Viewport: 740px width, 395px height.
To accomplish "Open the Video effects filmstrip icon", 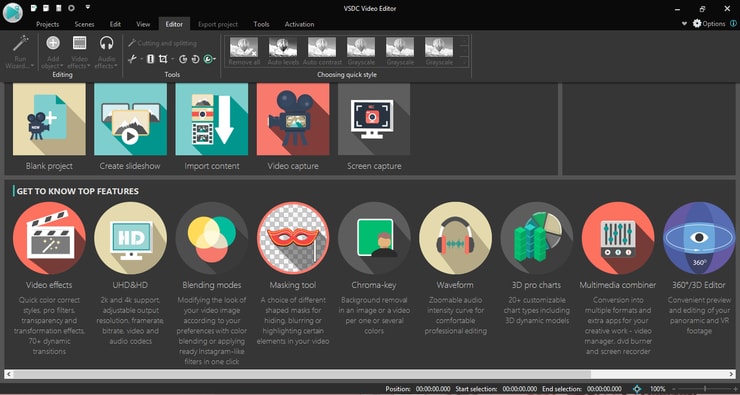I will tap(80, 43).
